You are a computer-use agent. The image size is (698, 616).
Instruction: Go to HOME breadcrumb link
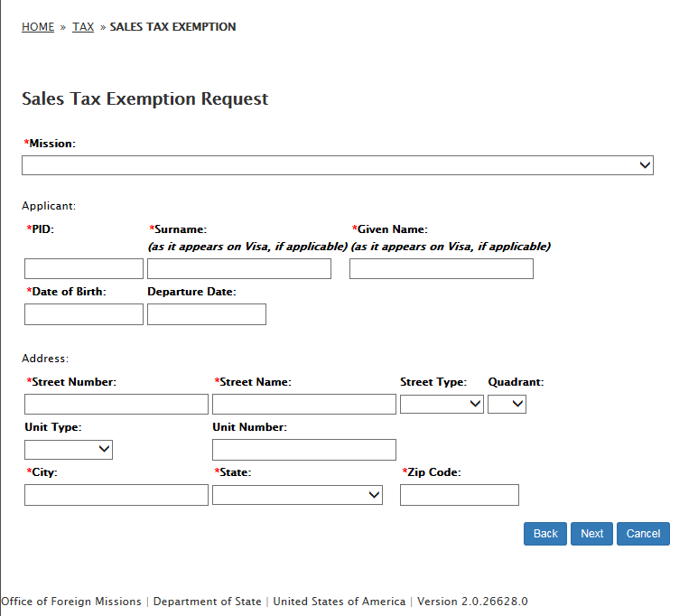(x=38, y=27)
